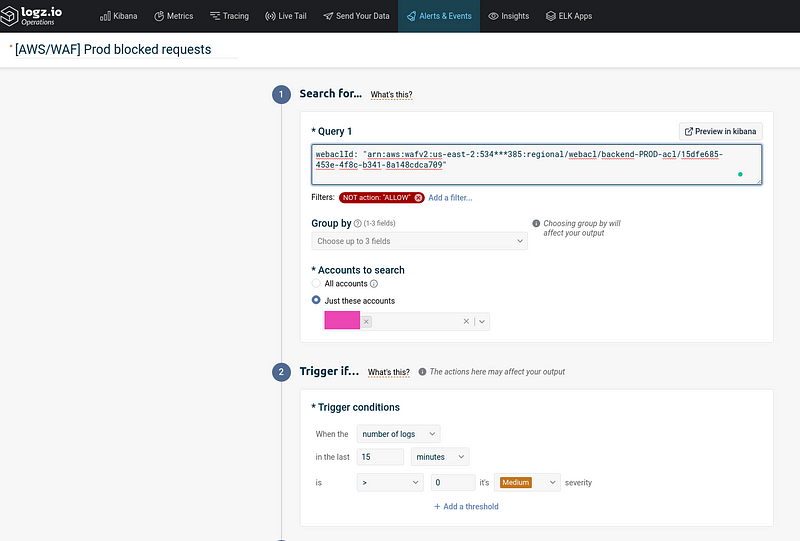The height and width of the screenshot is (541, 800).
Task: Open Live Tail
Action: pos(285,16)
